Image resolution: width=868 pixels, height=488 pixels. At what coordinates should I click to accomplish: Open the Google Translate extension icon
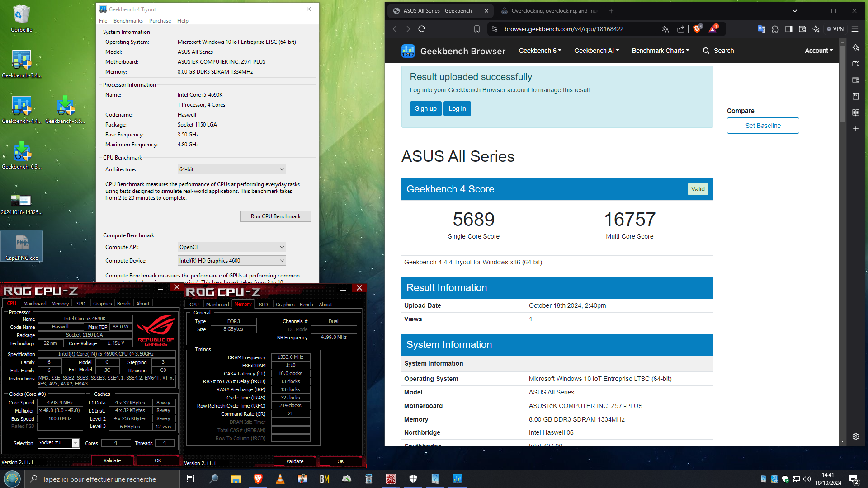(x=762, y=29)
